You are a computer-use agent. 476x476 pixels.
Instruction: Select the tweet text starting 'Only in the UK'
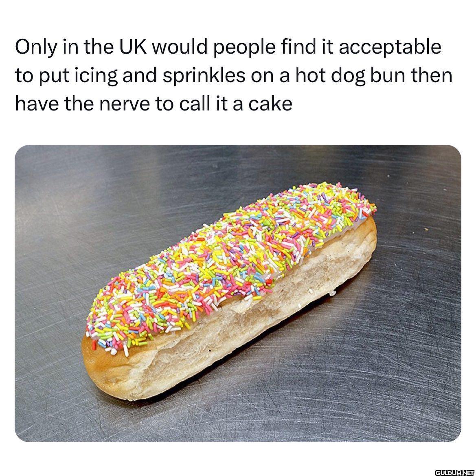(234, 75)
